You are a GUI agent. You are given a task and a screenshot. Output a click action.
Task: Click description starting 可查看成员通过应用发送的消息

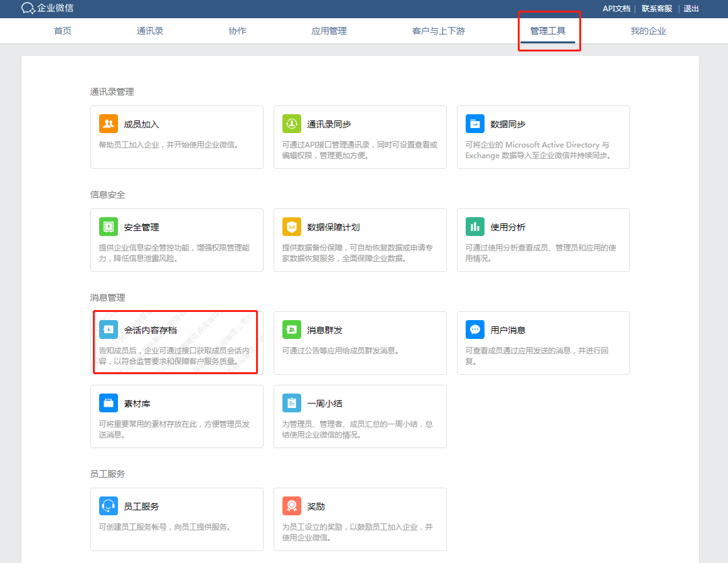click(537, 356)
